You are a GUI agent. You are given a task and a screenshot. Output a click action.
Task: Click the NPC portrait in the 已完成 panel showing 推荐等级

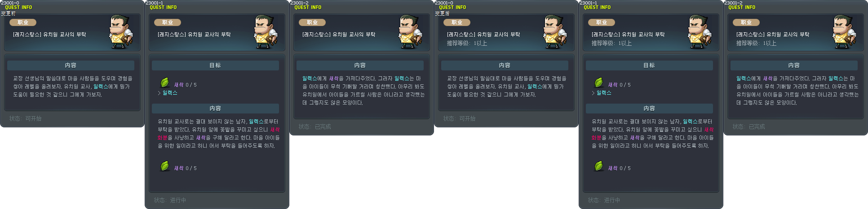click(x=845, y=32)
